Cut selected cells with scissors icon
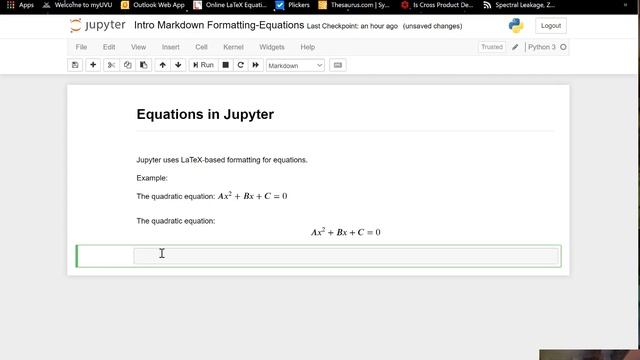The image size is (640, 360). point(111,65)
